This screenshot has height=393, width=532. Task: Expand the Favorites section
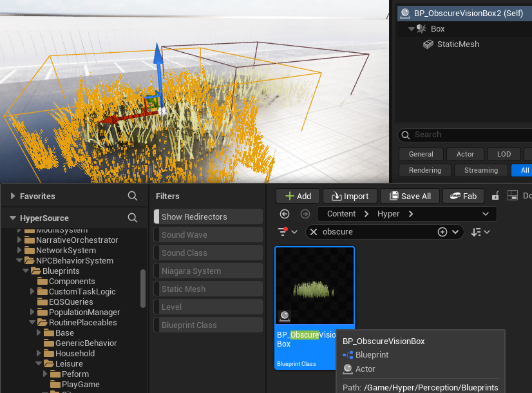[x=12, y=196]
